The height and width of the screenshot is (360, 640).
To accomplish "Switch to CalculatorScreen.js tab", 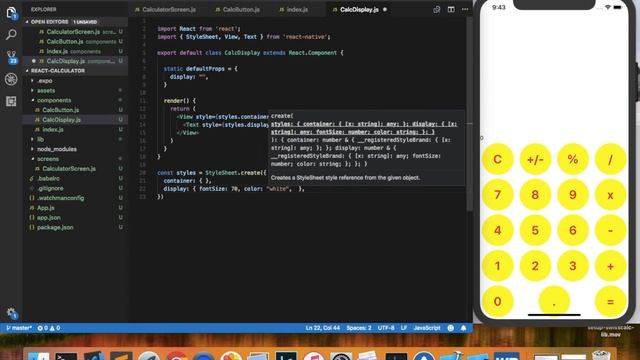I will pos(165,9).
